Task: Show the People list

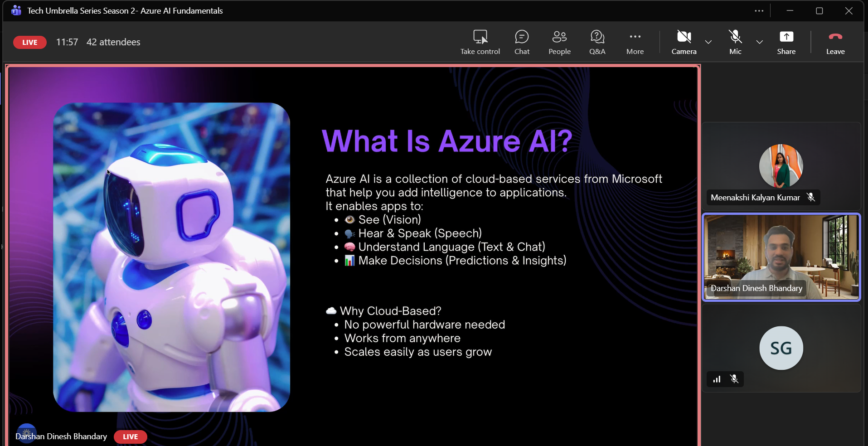Action: pyautogui.click(x=559, y=42)
